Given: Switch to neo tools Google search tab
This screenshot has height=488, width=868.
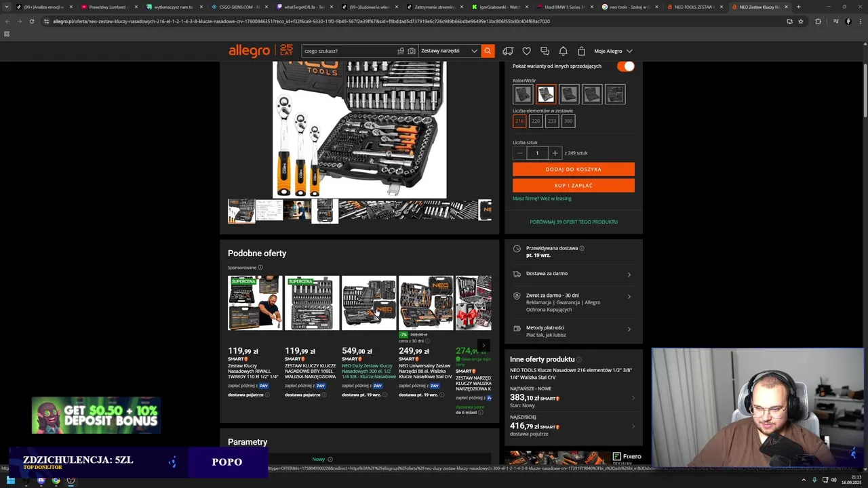Looking at the screenshot, I should coord(629,7).
